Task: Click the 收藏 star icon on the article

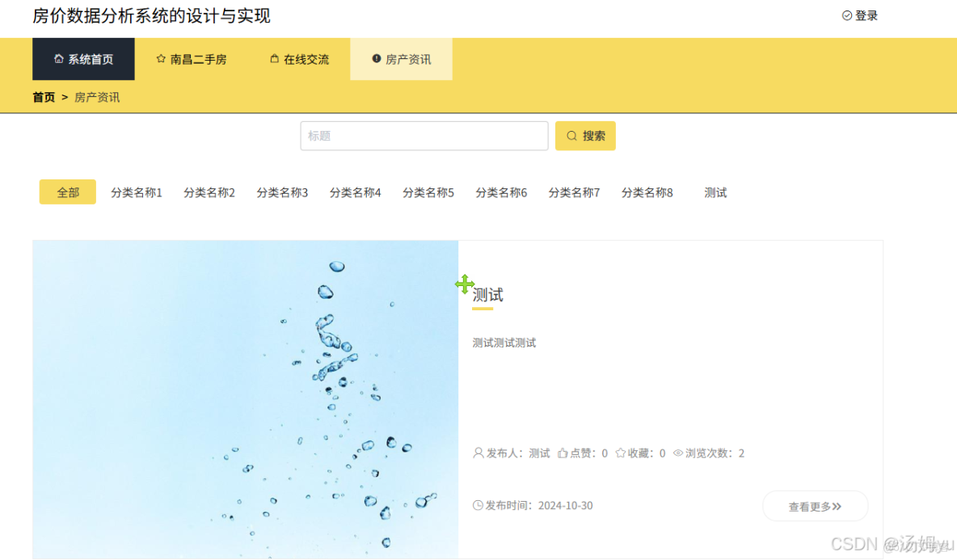Action: (x=621, y=453)
